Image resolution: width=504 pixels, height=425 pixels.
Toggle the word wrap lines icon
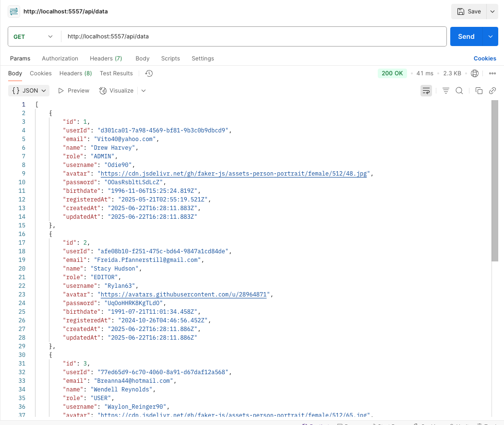tap(426, 91)
